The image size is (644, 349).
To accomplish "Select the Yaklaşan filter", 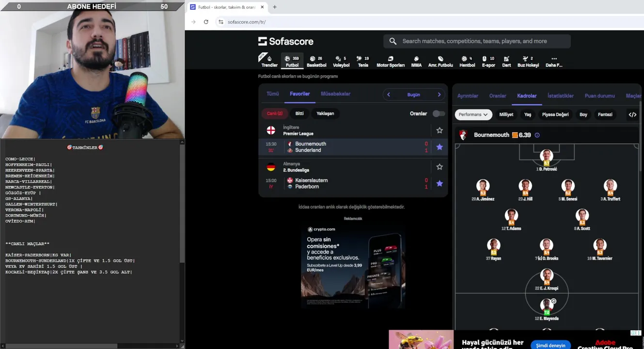I will [325, 113].
